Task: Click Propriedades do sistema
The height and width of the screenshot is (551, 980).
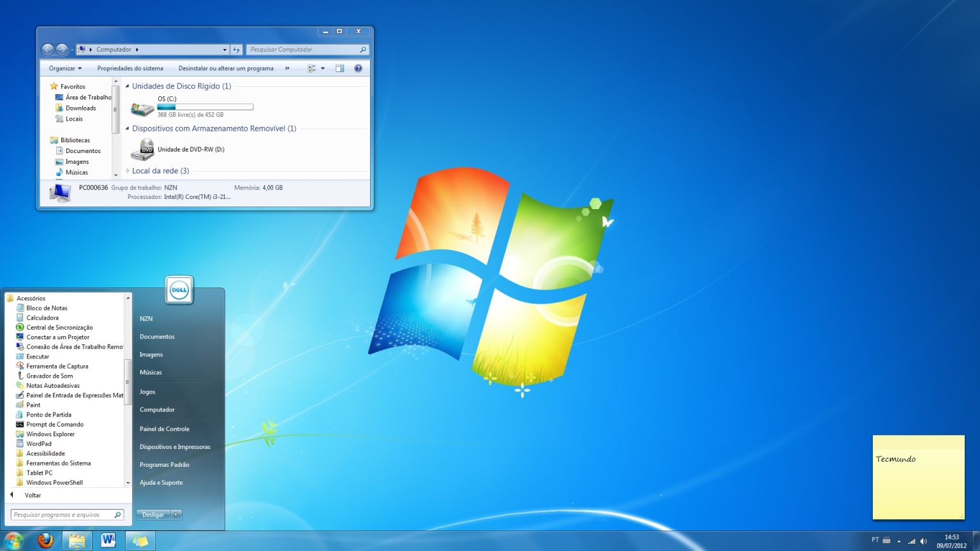Action: pos(130,68)
